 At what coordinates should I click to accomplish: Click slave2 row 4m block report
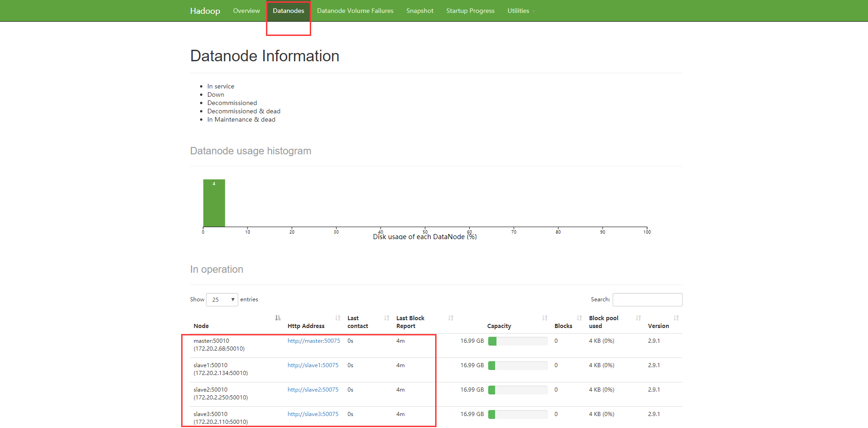pos(401,390)
